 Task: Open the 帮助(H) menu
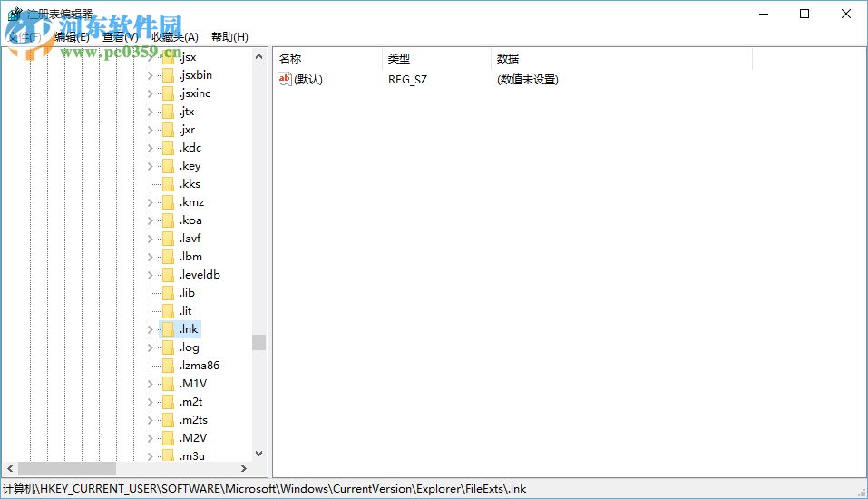tap(229, 37)
